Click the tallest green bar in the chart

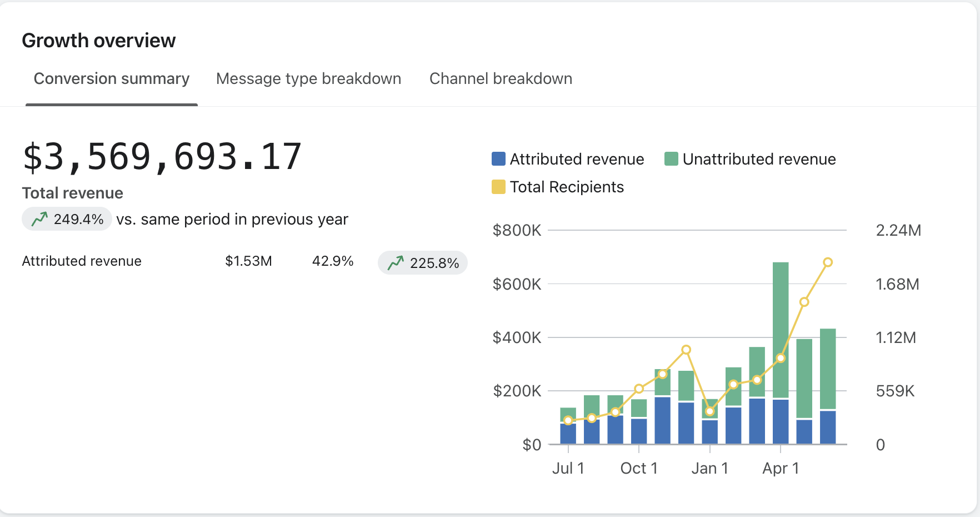pyautogui.click(x=781, y=330)
